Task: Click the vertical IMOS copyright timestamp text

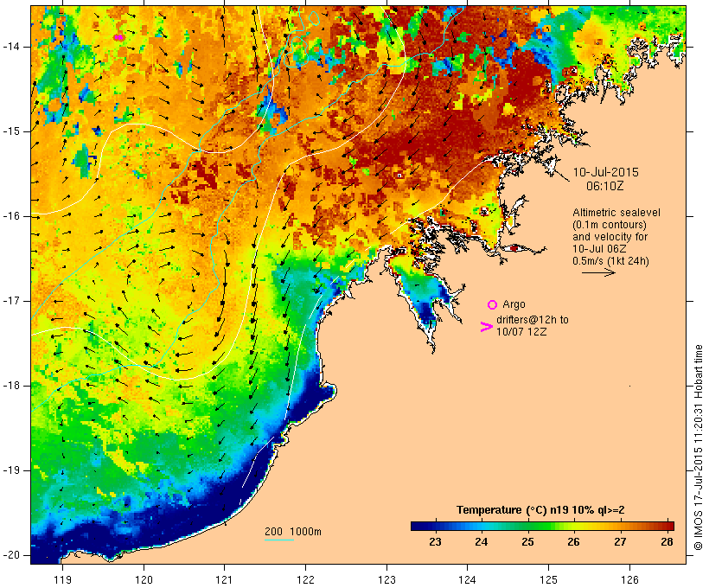Action: click(699, 447)
